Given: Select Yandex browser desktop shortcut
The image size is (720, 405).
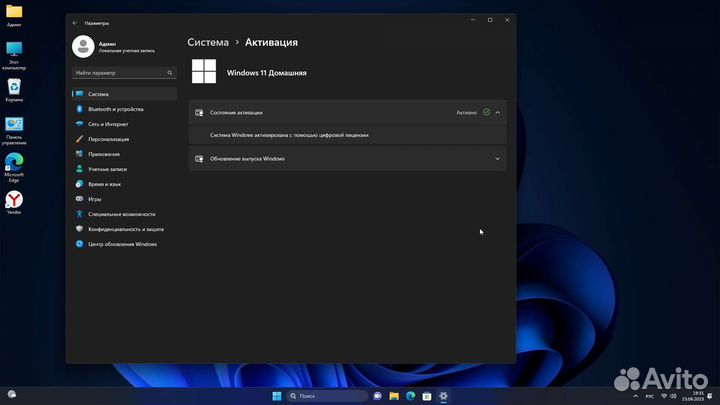Looking at the screenshot, I should 14,202.
